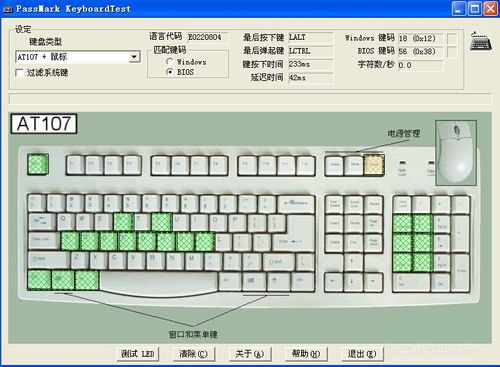Click the Q key on the keyboard image

[x=66, y=222]
